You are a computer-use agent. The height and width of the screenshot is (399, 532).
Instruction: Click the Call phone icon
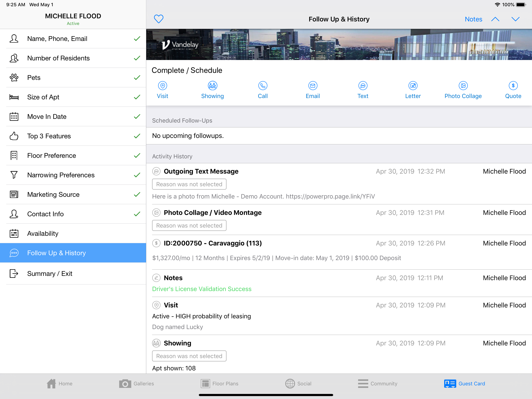click(263, 86)
